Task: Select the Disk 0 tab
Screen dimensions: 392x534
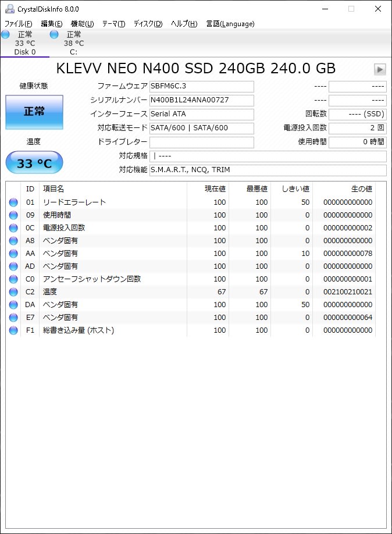Action: [x=25, y=43]
